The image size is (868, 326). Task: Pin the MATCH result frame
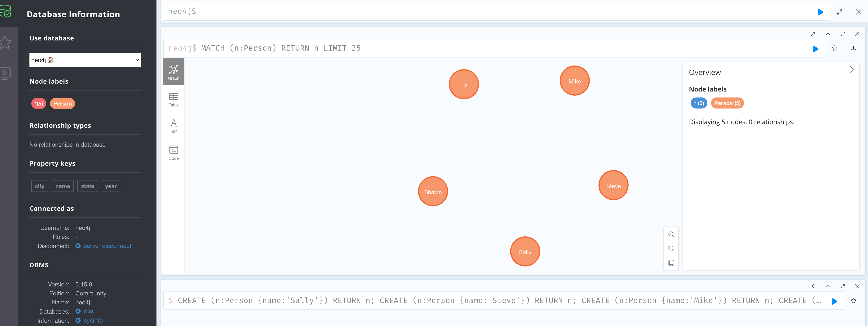click(x=813, y=34)
